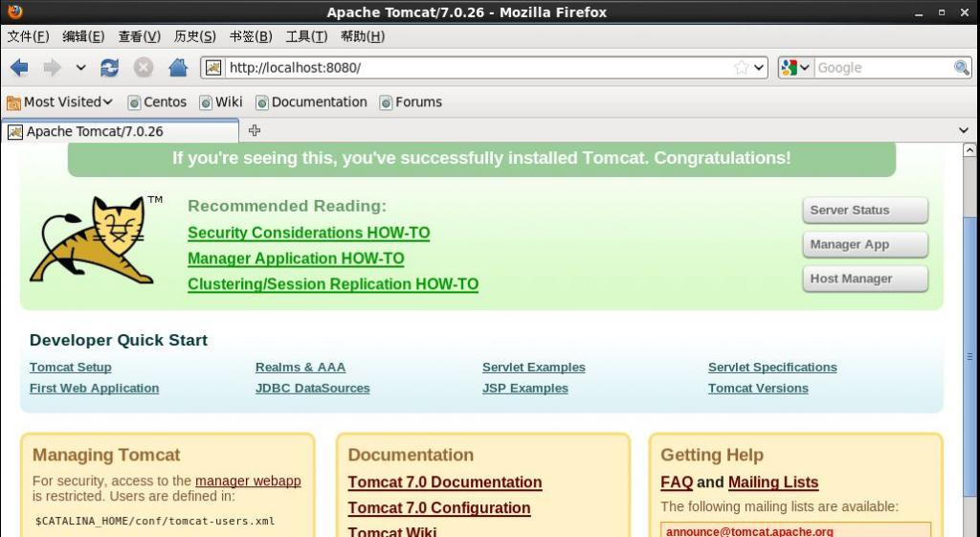
Task: Open Tomcat 7.0 Documentation link
Action: 445,482
